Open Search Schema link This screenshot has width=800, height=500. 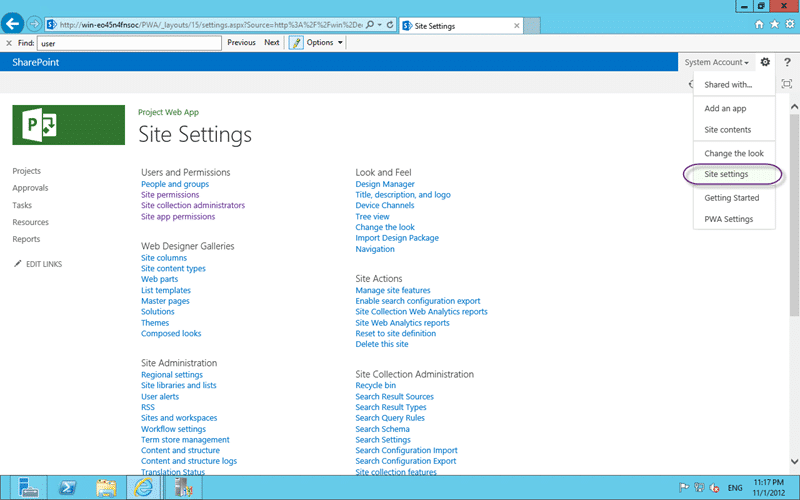[382, 429]
